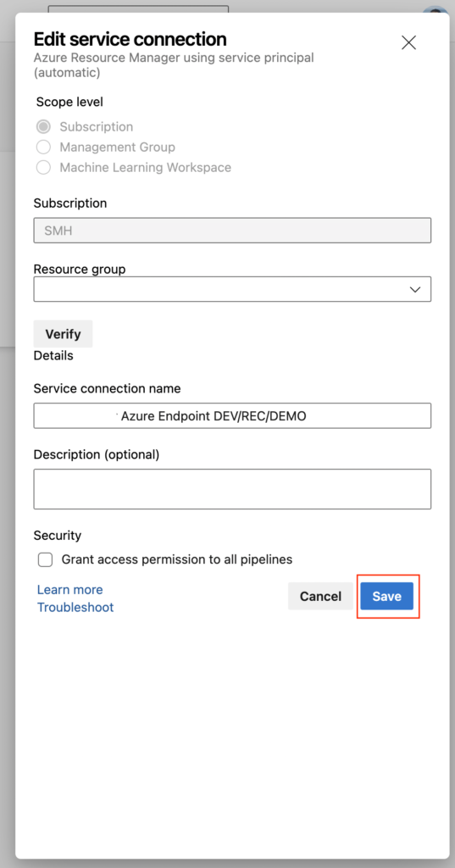Click the user avatar behind the dialog
The image size is (455, 868).
[435, 11]
